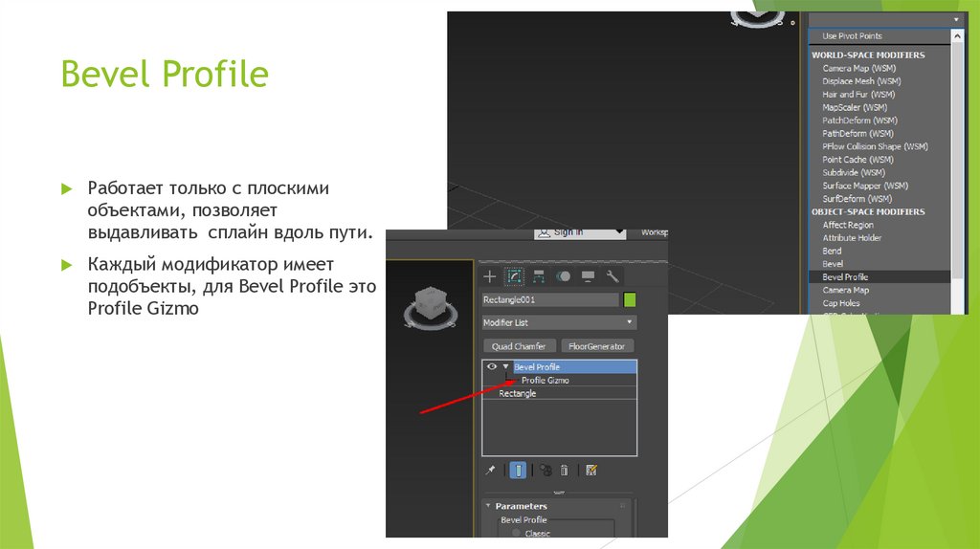
Task: Open the Create tab (plus icon)
Action: coord(489,276)
